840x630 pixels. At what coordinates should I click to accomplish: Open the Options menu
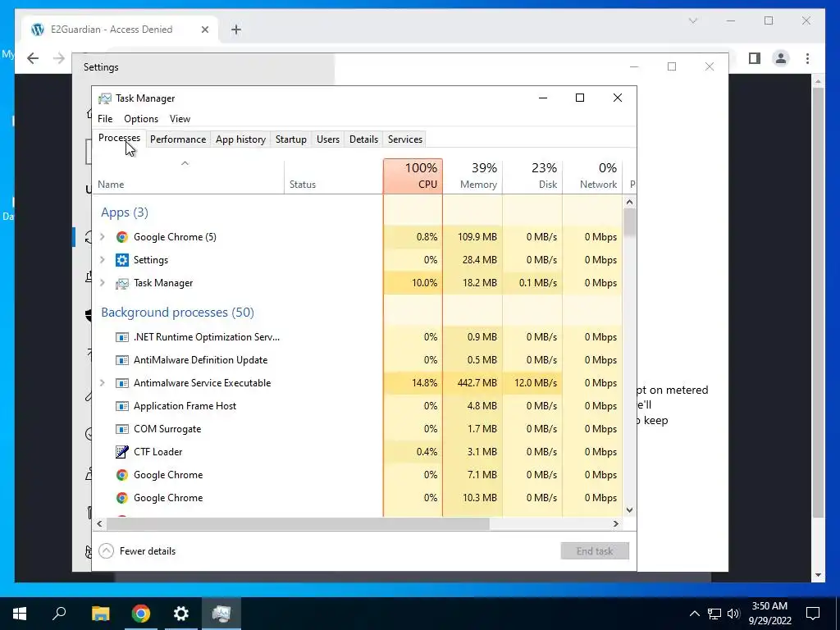click(x=141, y=119)
